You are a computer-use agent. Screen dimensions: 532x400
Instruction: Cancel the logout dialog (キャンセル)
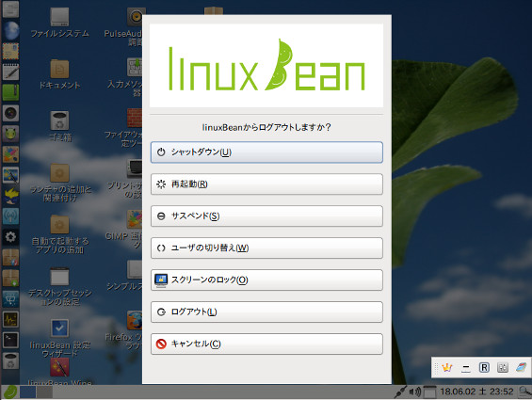click(x=266, y=344)
